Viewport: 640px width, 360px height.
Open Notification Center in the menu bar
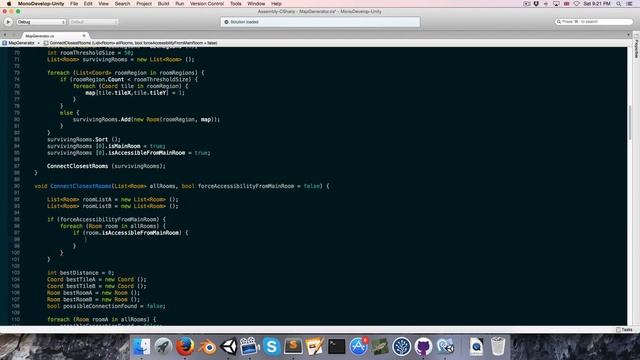[x=629, y=3]
